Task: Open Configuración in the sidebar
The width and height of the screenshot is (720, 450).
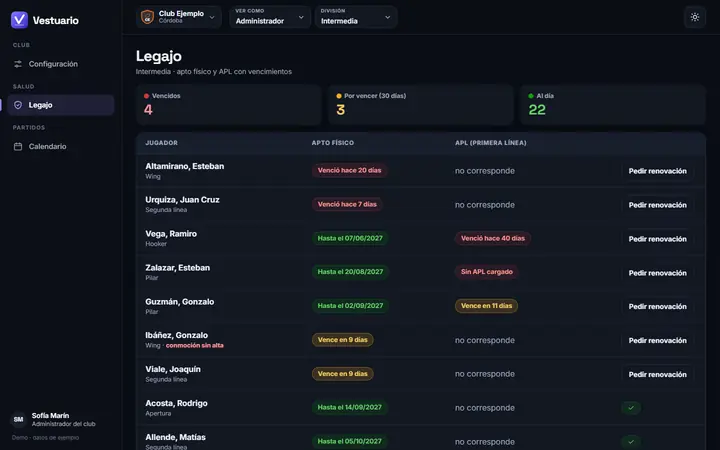Action: point(61,64)
